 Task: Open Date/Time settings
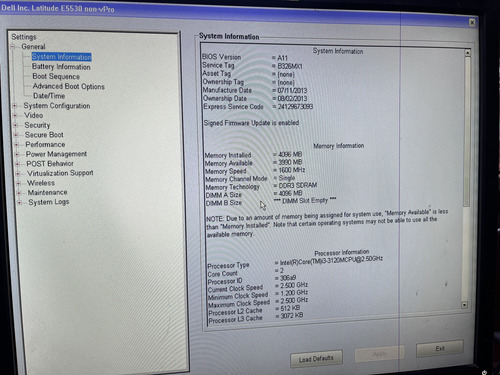pyautogui.click(x=49, y=96)
